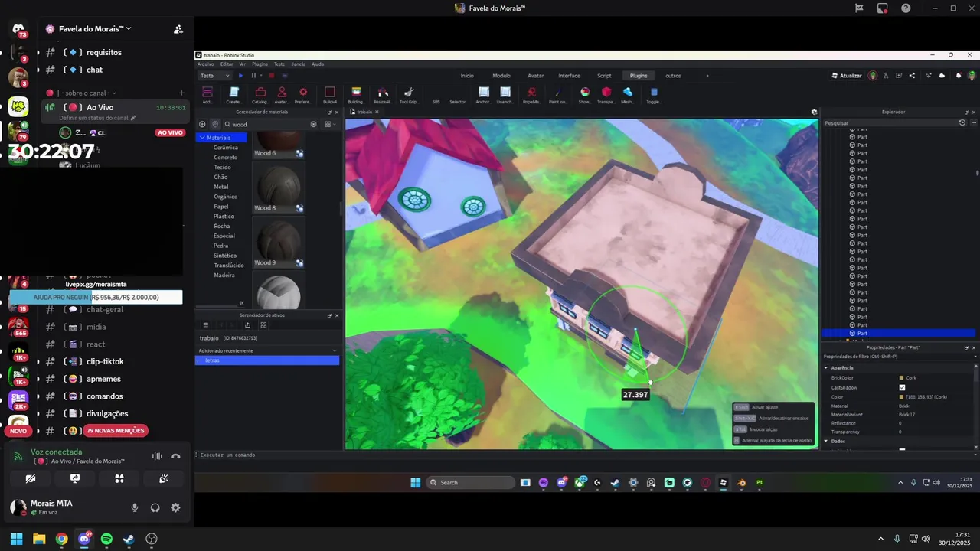Click the material search field containing wood
The image size is (980, 551).
click(x=268, y=124)
